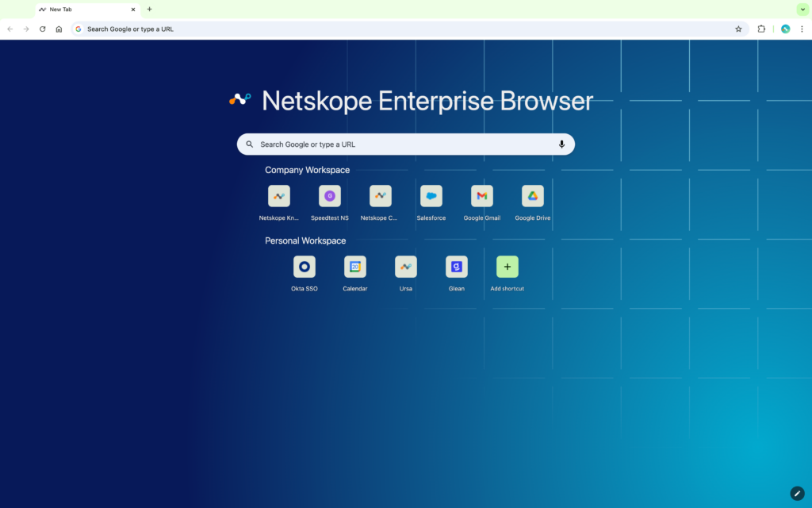Screen dimensions: 812x508
Task: Bookmark this tab with the star icon
Action: point(738,29)
